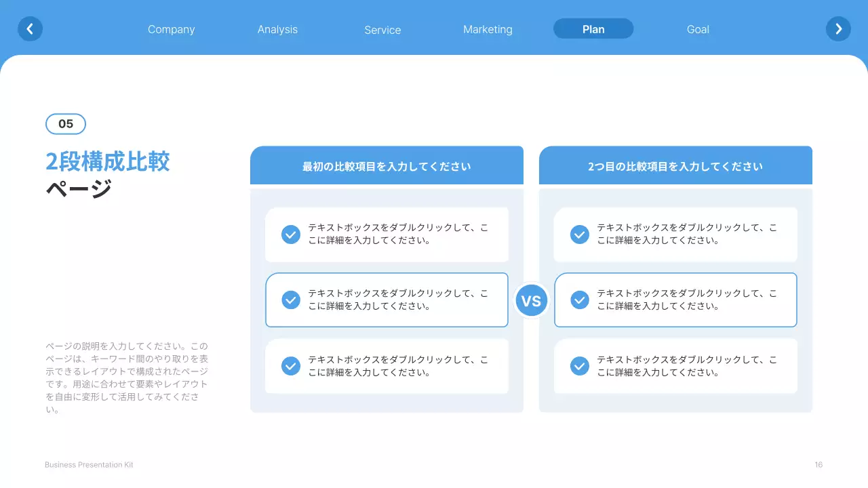868x488 pixels.
Task: Click the Business Presentation Kit footer text
Action: pyautogui.click(x=89, y=464)
